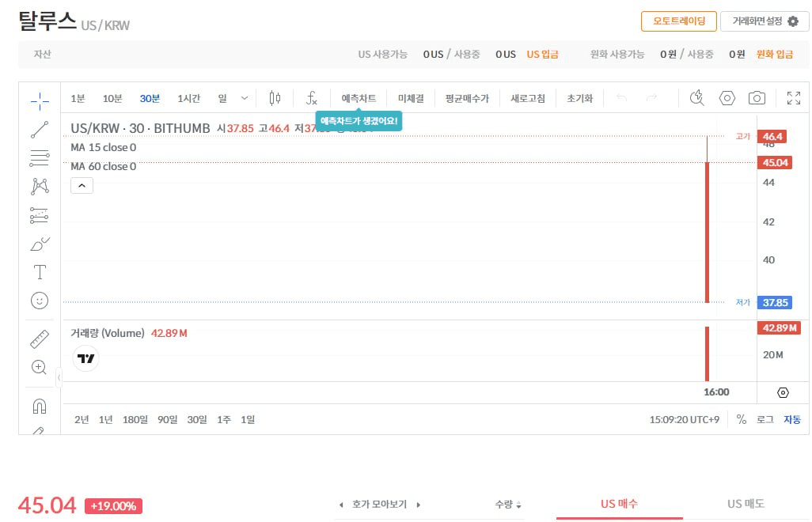Screen dimensions: 812x522
Task: Select the brush shapes tool
Action: click(40, 244)
